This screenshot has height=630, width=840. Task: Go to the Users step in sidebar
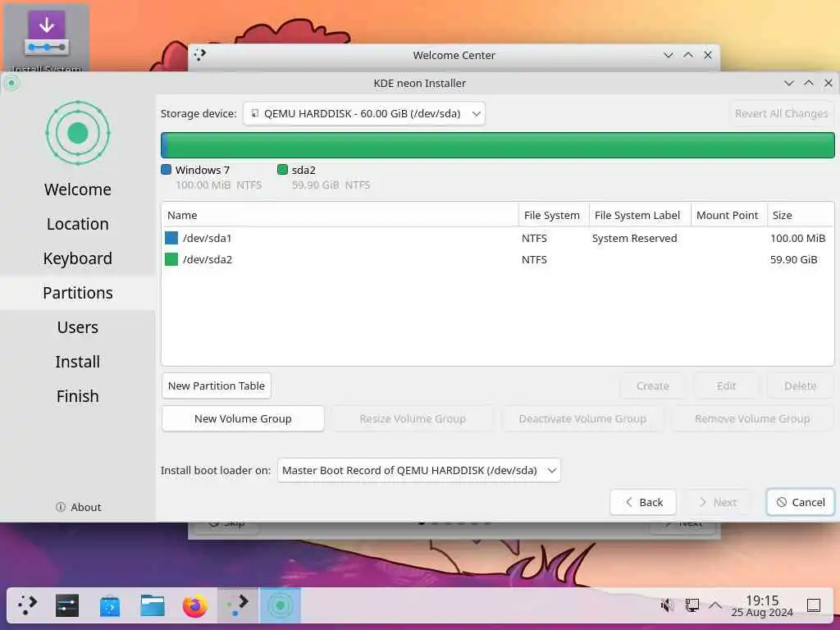click(x=78, y=327)
